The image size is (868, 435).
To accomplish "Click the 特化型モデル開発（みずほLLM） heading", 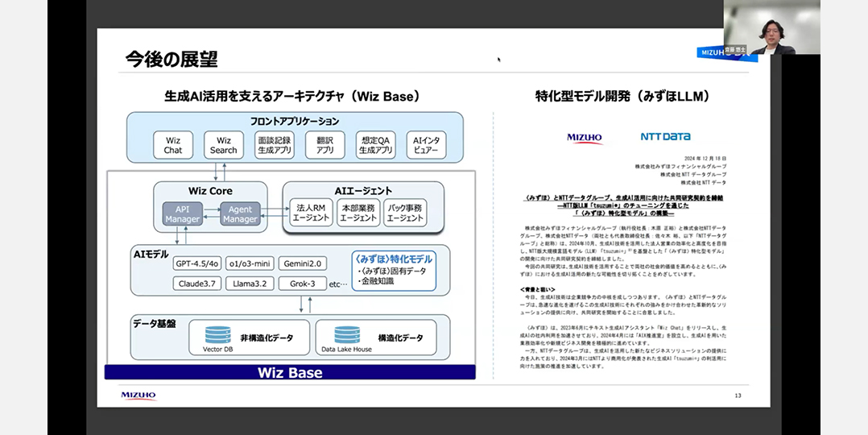I will [622, 96].
